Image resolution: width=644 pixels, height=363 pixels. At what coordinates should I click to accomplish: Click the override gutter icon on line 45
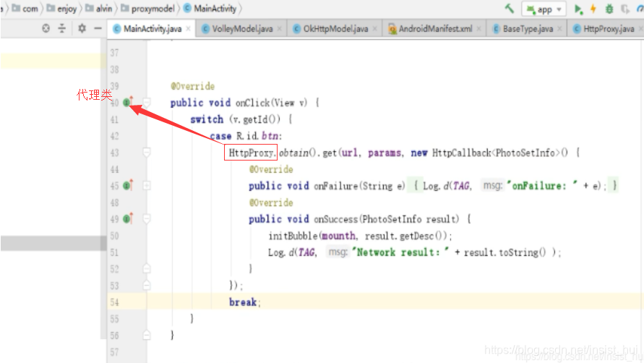(x=128, y=185)
